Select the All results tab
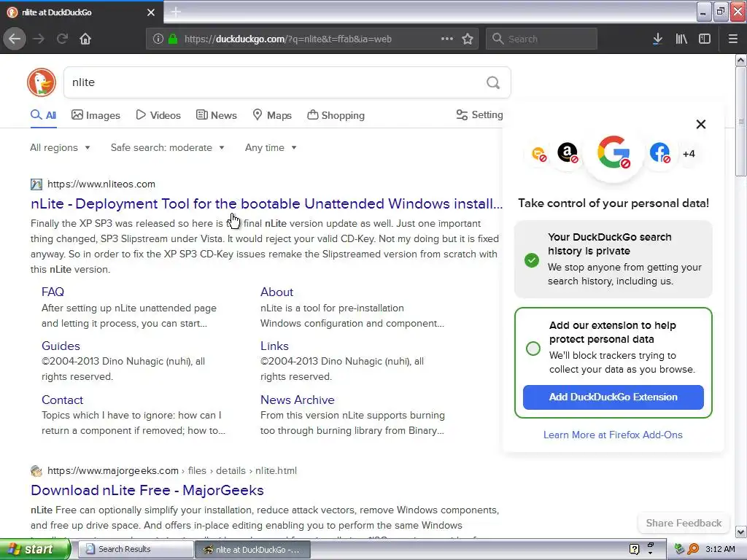The width and height of the screenshot is (747, 560). point(43,115)
